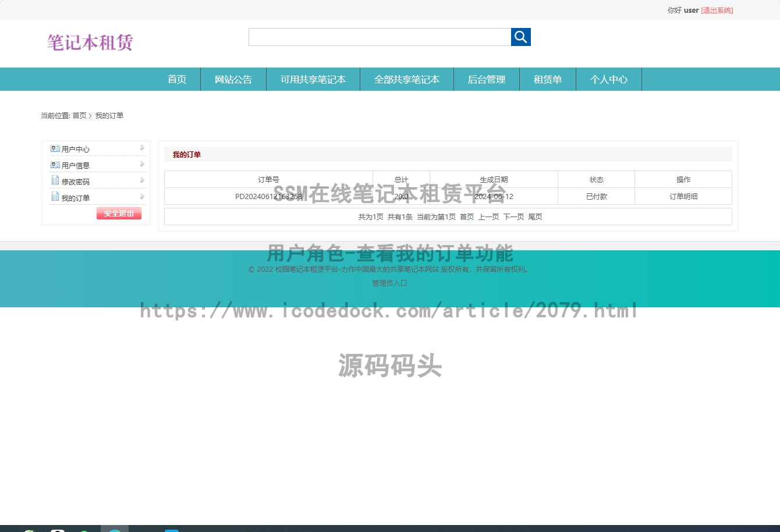Open the 网站公告 navigation tab
This screenshot has width=780, height=532.
point(233,80)
